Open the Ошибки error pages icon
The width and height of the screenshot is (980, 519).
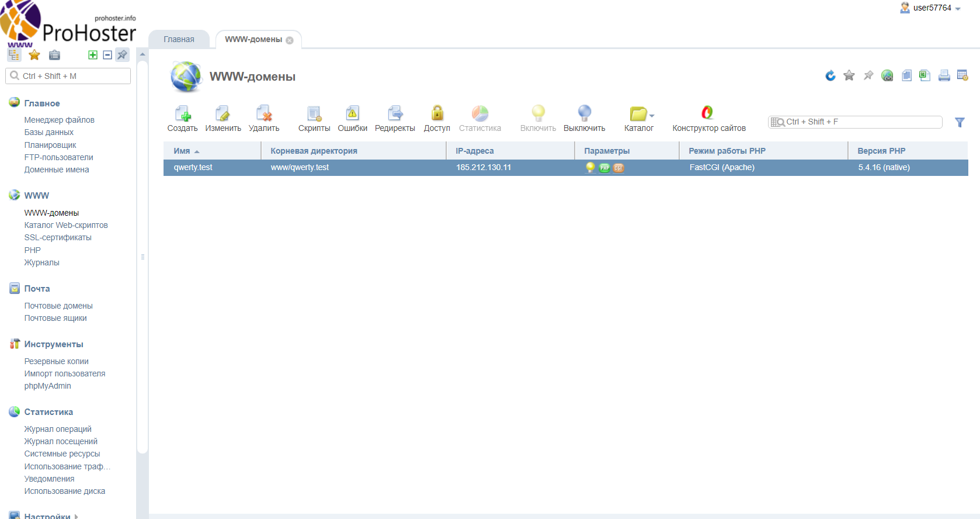tap(352, 114)
